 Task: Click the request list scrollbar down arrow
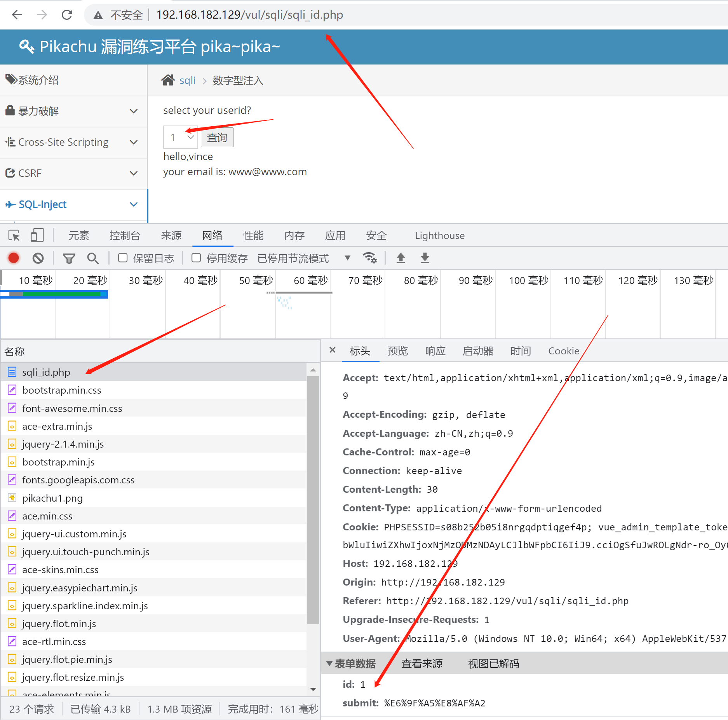(x=313, y=689)
